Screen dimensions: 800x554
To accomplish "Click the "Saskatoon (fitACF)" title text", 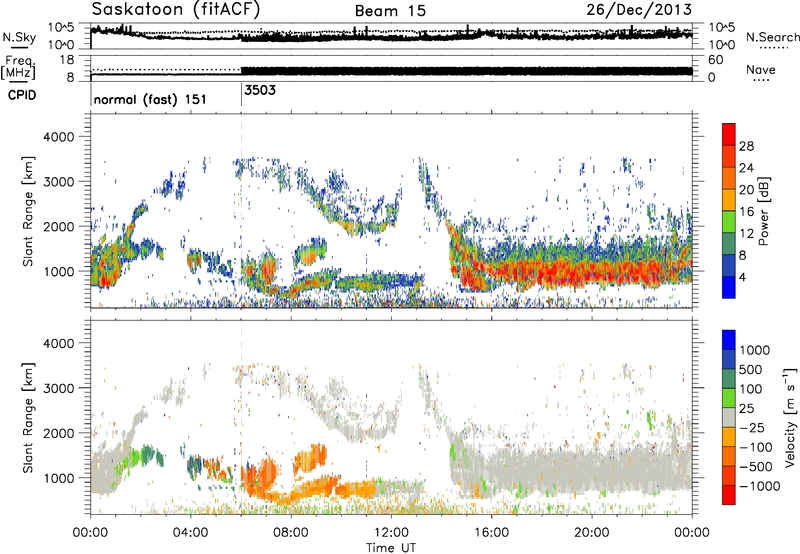I will (176, 10).
